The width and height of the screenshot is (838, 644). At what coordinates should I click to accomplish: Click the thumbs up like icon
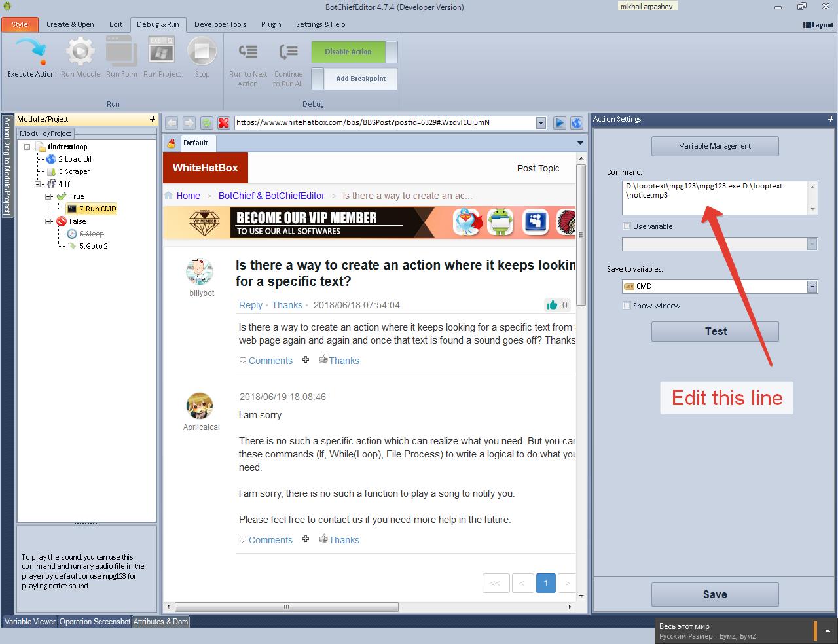click(552, 305)
